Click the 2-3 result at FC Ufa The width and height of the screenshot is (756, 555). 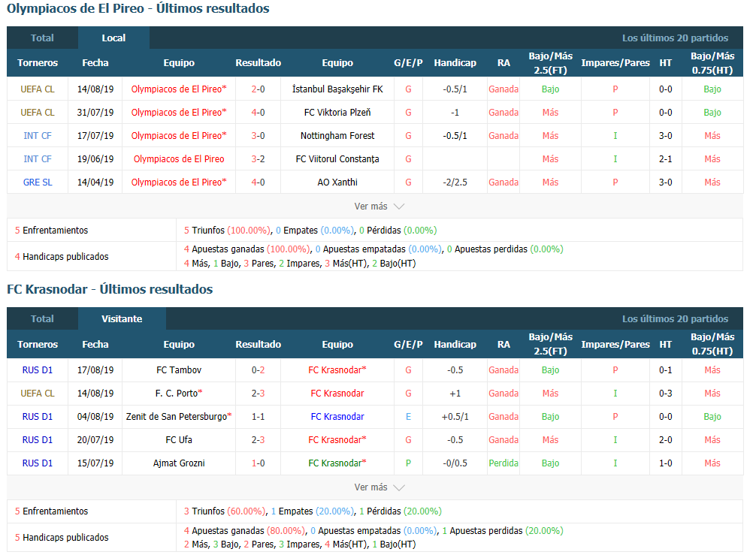(258, 440)
